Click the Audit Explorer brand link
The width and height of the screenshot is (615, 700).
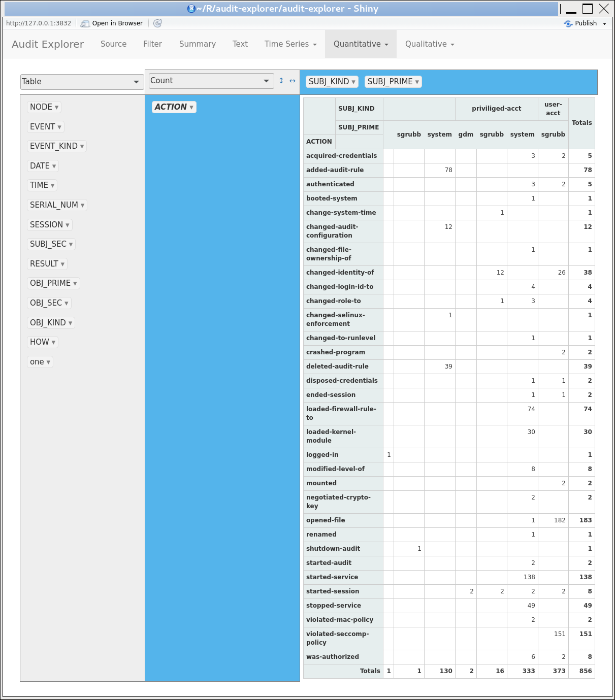(48, 44)
